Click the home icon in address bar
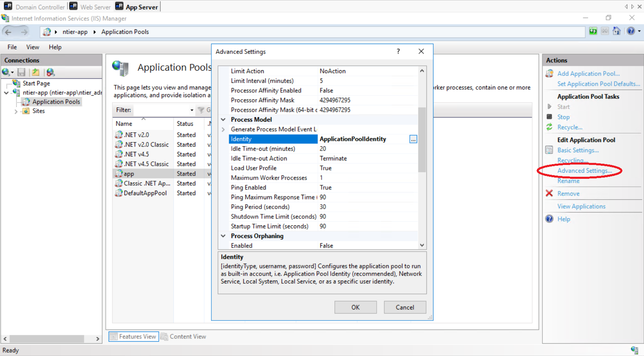Viewport: 644px width, 356px height. 617,31
